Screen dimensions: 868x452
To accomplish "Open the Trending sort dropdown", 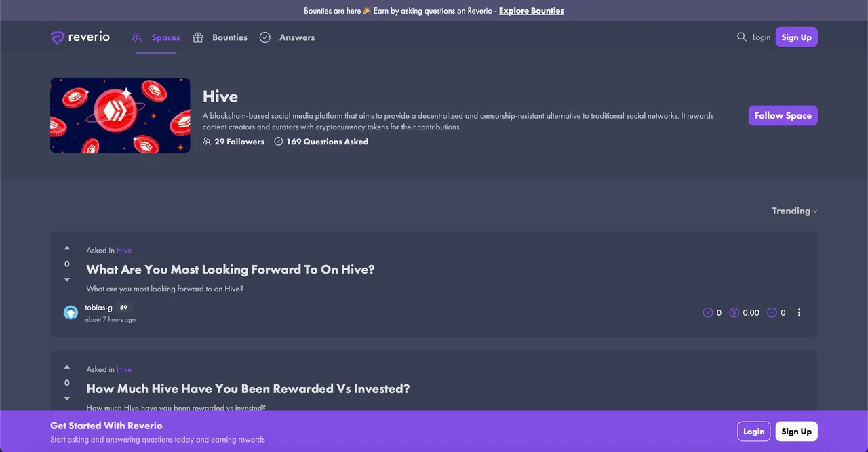I will pyautogui.click(x=794, y=211).
